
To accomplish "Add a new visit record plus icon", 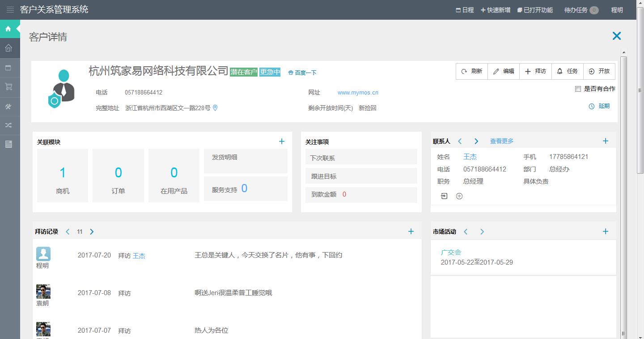I will click(411, 232).
